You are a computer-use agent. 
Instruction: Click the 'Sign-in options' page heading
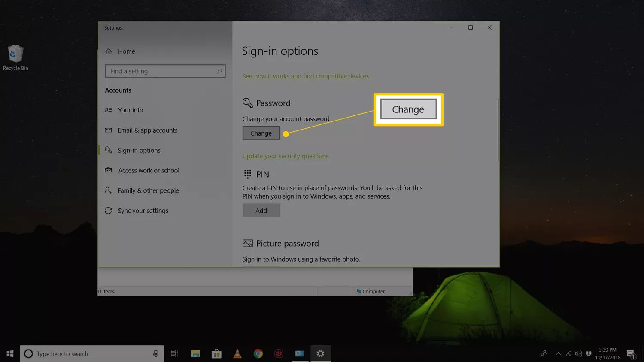point(280,51)
